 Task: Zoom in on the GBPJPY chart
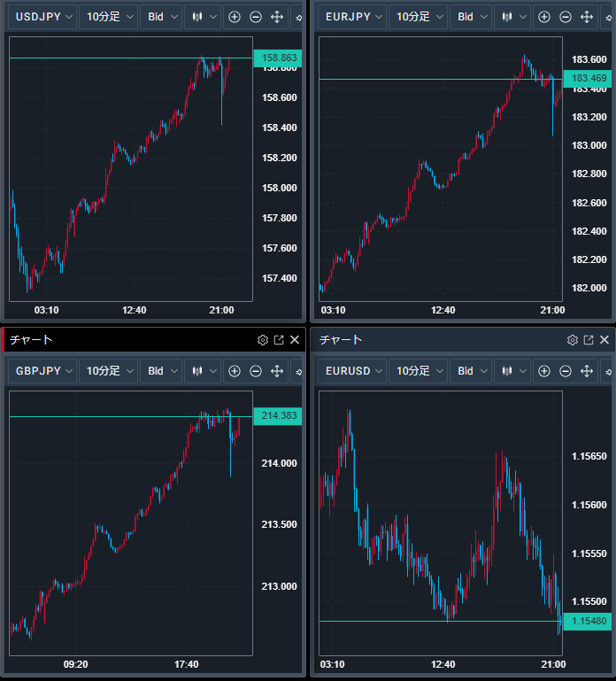click(x=235, y=371)
